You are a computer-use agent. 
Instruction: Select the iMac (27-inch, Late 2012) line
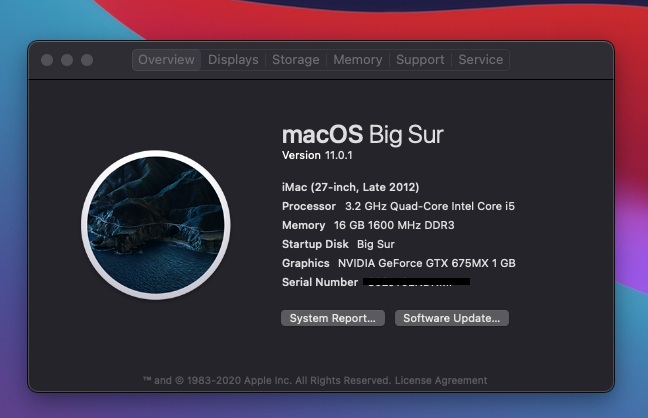coord(350,187)
